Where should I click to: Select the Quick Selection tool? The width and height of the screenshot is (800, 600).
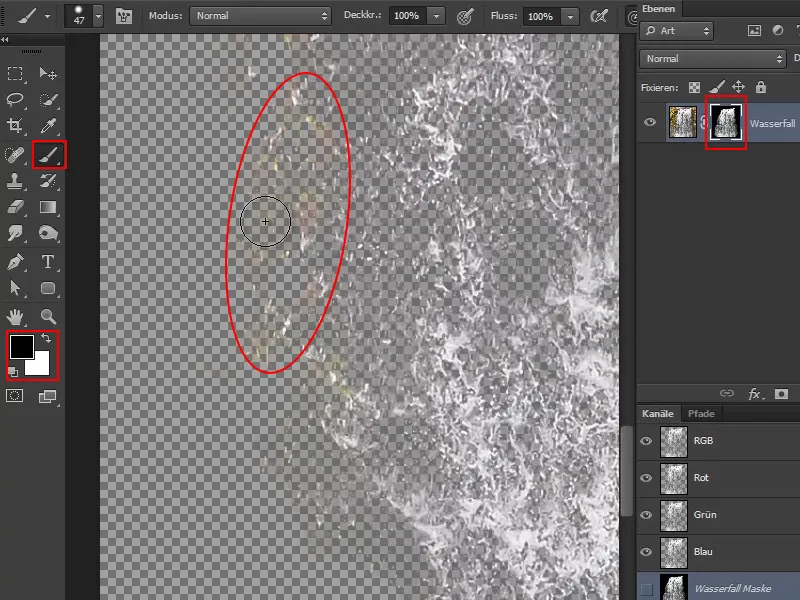click(x=48, y=99)
